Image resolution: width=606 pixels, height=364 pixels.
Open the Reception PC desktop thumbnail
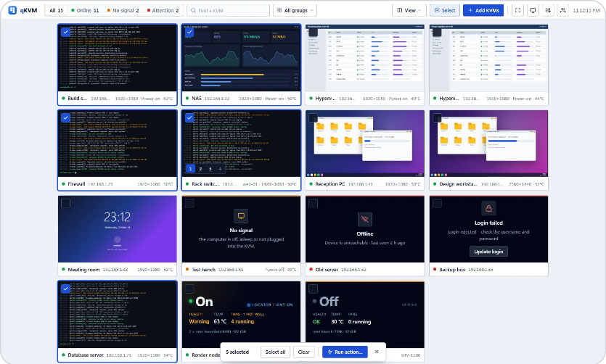[x=365, y=144]
